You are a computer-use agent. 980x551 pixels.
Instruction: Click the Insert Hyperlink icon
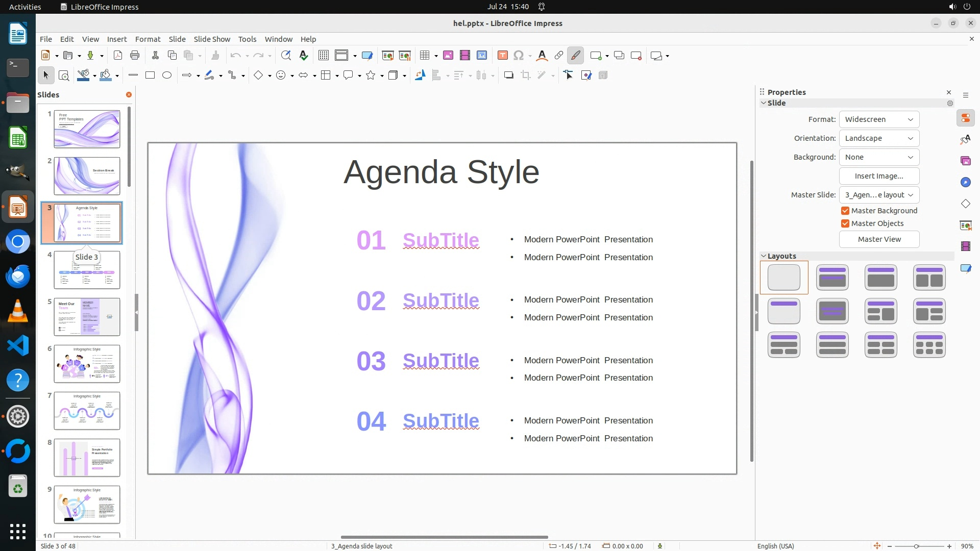click(x=559, y=56)
